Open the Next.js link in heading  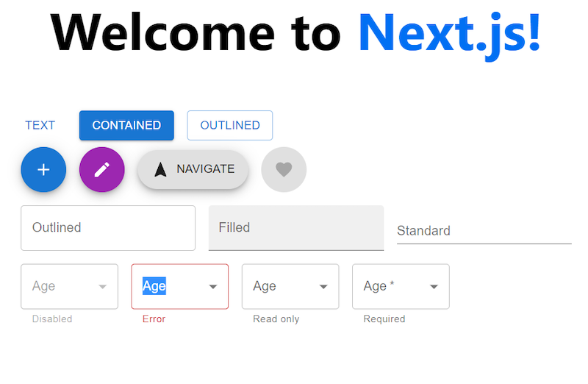coord(450,34)
